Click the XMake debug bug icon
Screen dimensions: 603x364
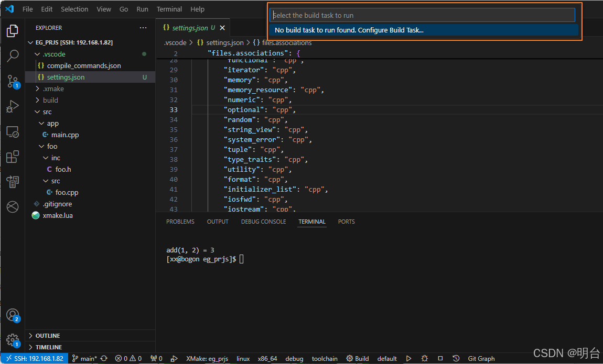pos(425,359)
